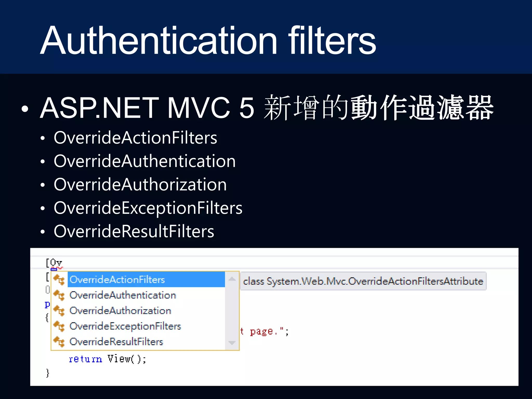This screenshot has height=399, width=532.
Task: Click the class icon beside OverrideExceptionFilters
Action: (59, 326)
